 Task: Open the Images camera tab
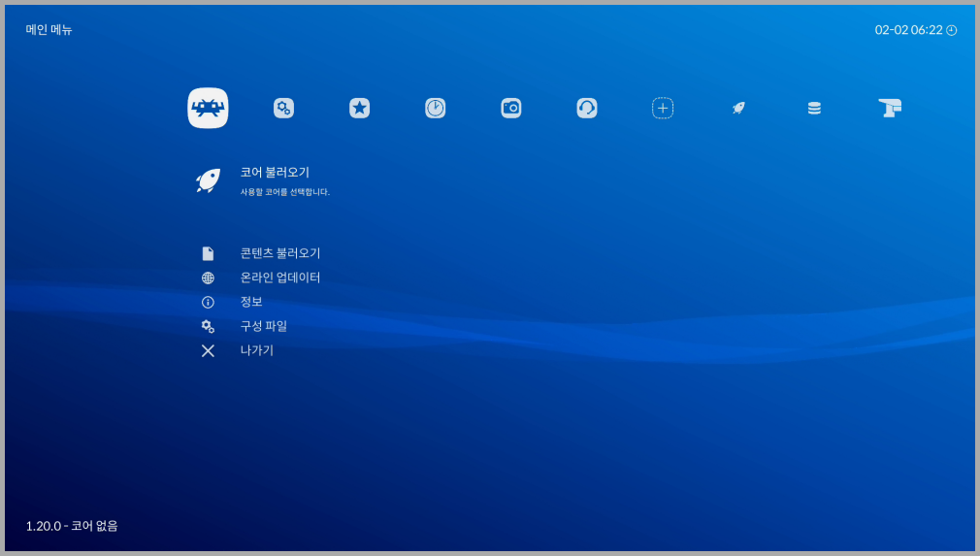click(511, 108)
